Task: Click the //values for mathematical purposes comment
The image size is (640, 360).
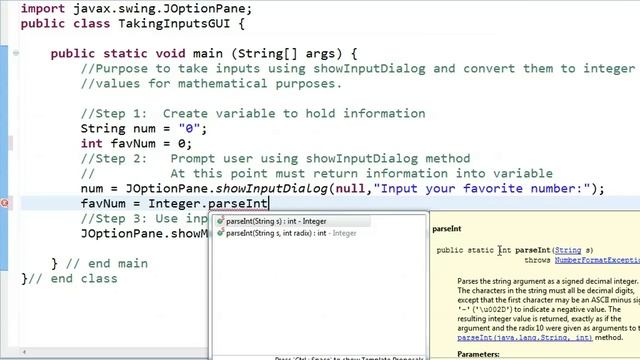Action: (x=211, y=84)
